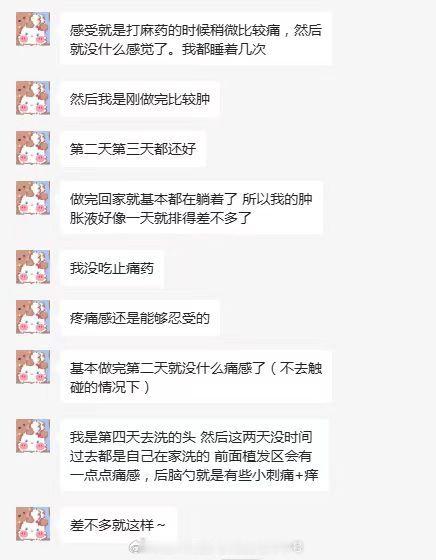
Task: Select the bubble '差不多就这样~'
Action: click(x=119, y=525)
